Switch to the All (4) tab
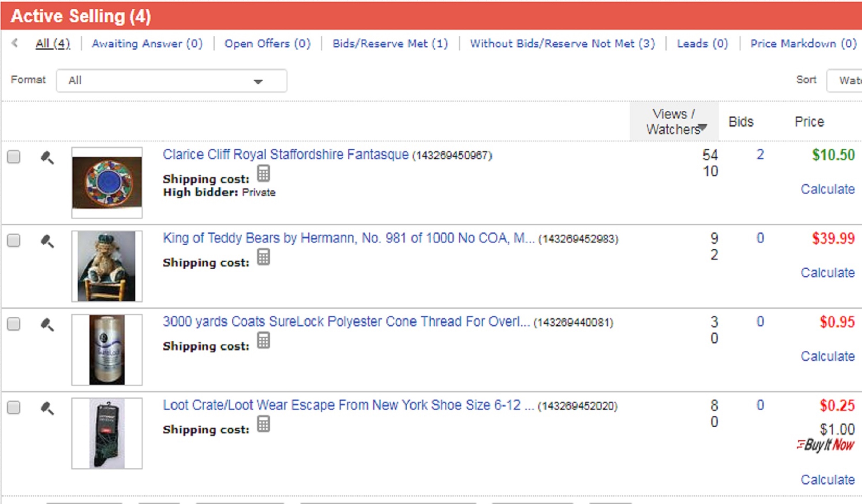The image size is (862, 504). [x=53, y=44]
